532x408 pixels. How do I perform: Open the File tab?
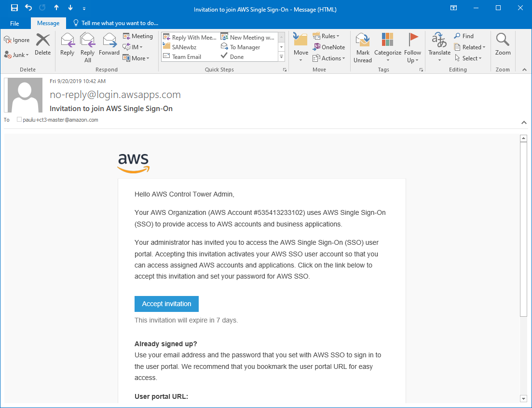tap(14, 23)
